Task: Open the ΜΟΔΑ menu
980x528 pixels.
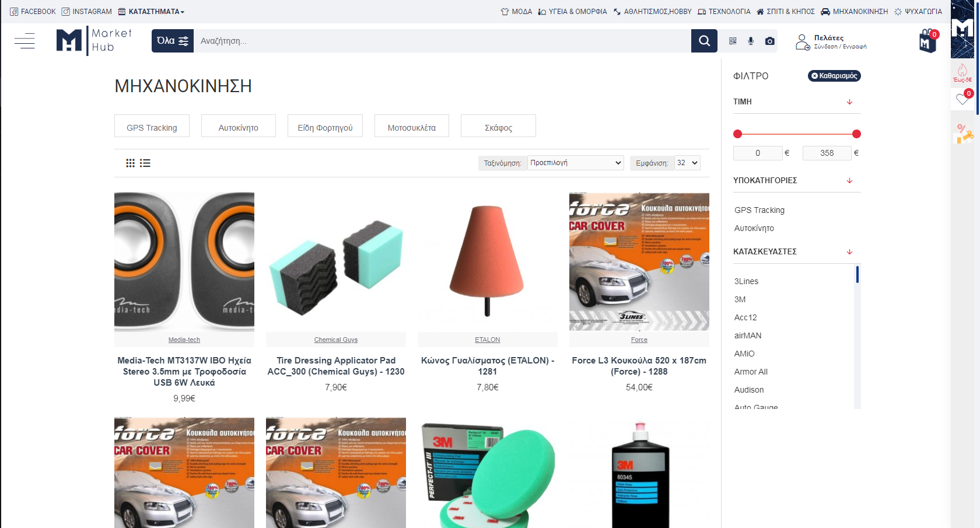Action: (516, 12)
